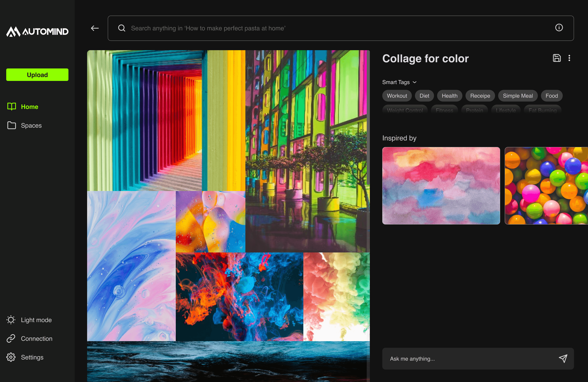This screenshot has width=588, height=382.
Task: Toggle the Workout smart tag
Action: [x=397, y=96]
